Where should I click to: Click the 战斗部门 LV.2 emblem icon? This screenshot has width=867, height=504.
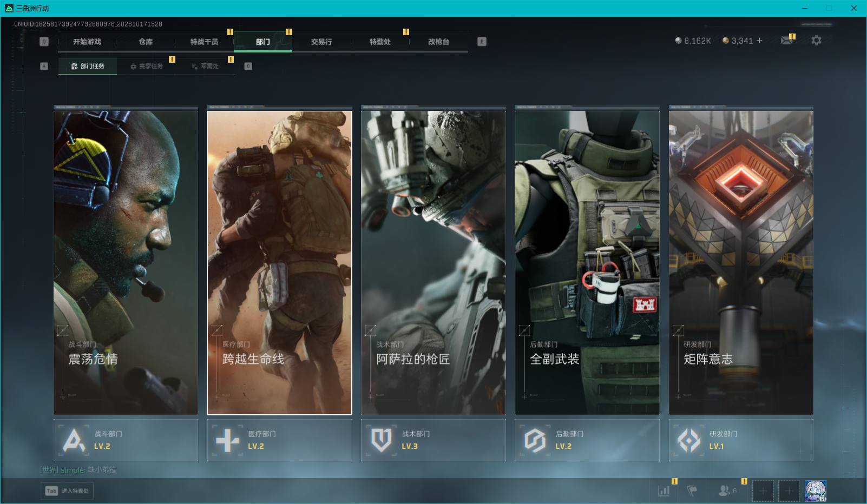point(74,440)
